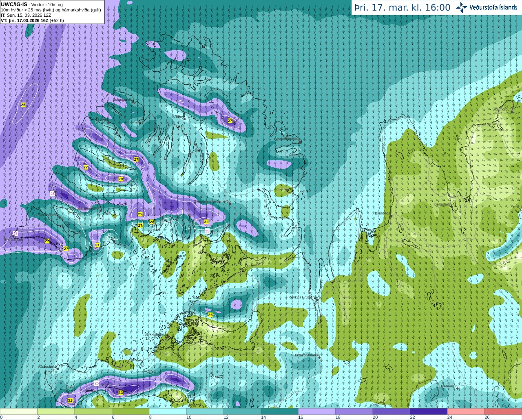Click the "IT: Sun. 15. 03. 2026 12Z" line
This screenshot has height=420, width=522.
tap(26, 15)
